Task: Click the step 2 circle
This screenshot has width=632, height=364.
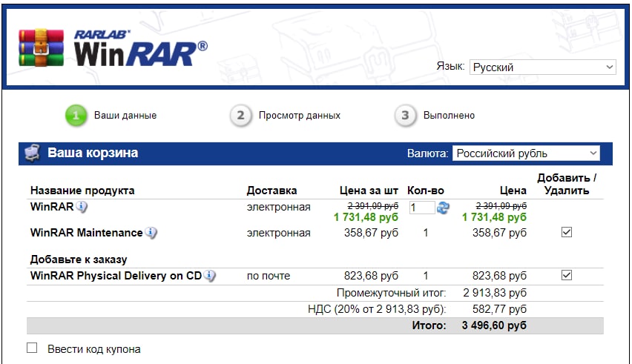Action: tap(240, 116)
